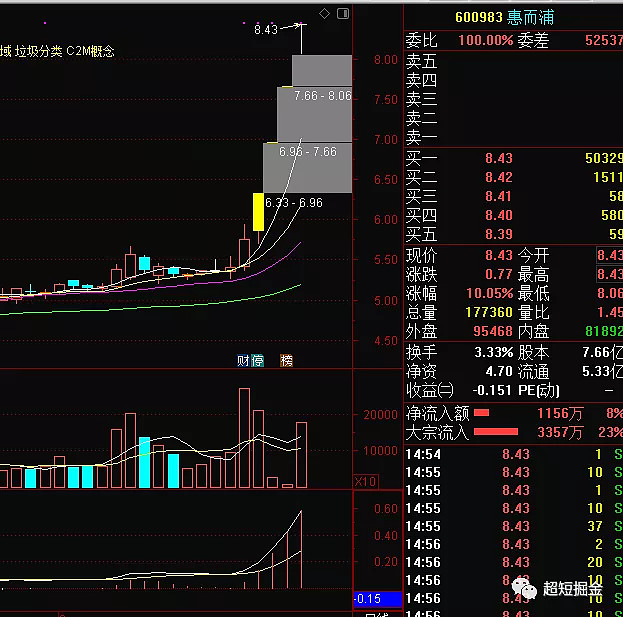Click the 委差 label
This screenshot has width=623, height=617.
[533, 40]
